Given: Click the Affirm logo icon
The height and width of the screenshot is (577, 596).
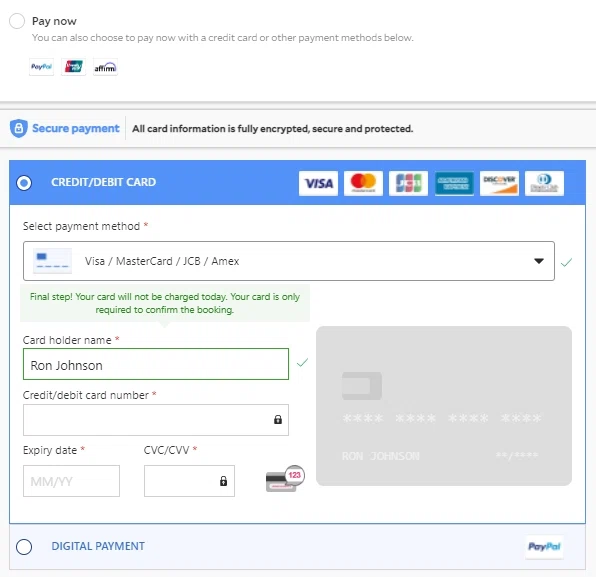Looking at the screenshot, I should click(x=105, y=67).
